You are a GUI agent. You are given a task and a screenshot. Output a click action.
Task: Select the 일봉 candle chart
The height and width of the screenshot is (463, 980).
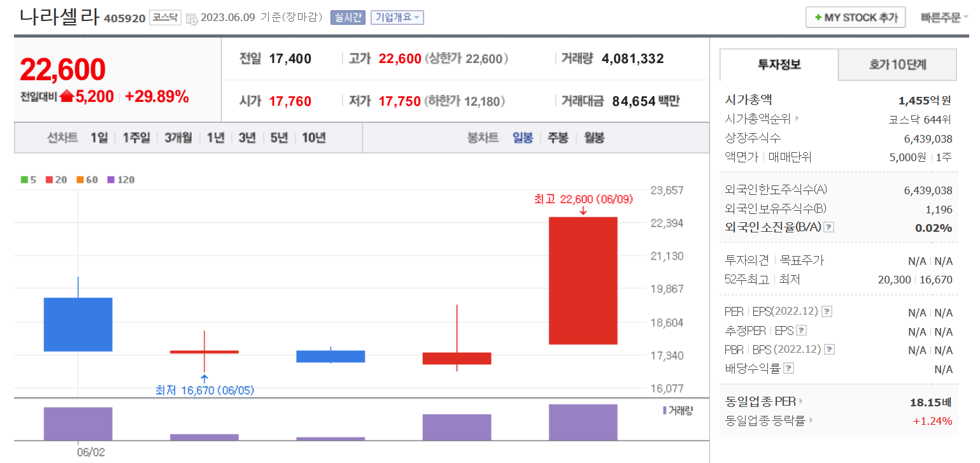tap(523, 138)
